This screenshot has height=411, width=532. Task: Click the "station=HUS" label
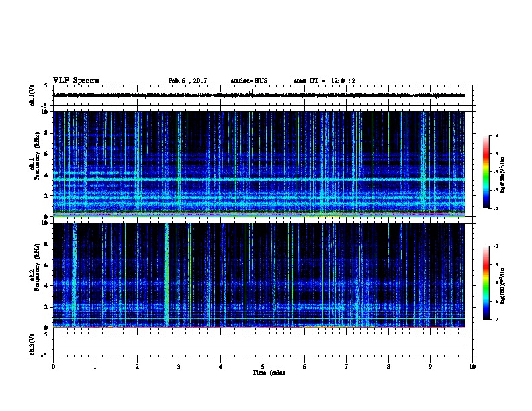point(249,81)
